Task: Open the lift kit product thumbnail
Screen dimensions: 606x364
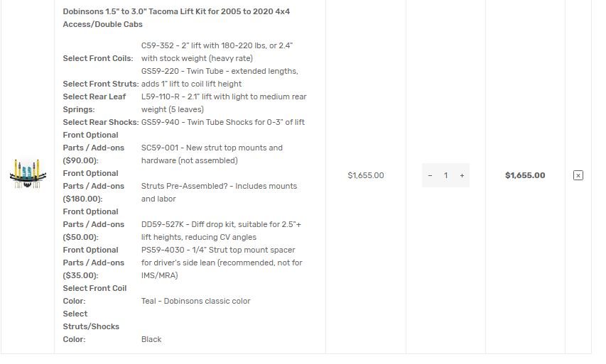Action: (28, 173)
